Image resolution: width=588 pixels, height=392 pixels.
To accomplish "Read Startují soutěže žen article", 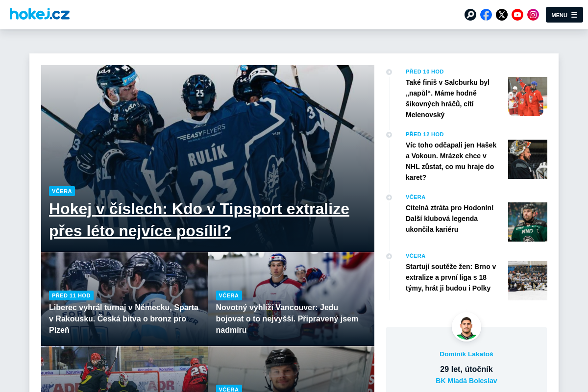I will pyautogui.click(x=451, y=277).
